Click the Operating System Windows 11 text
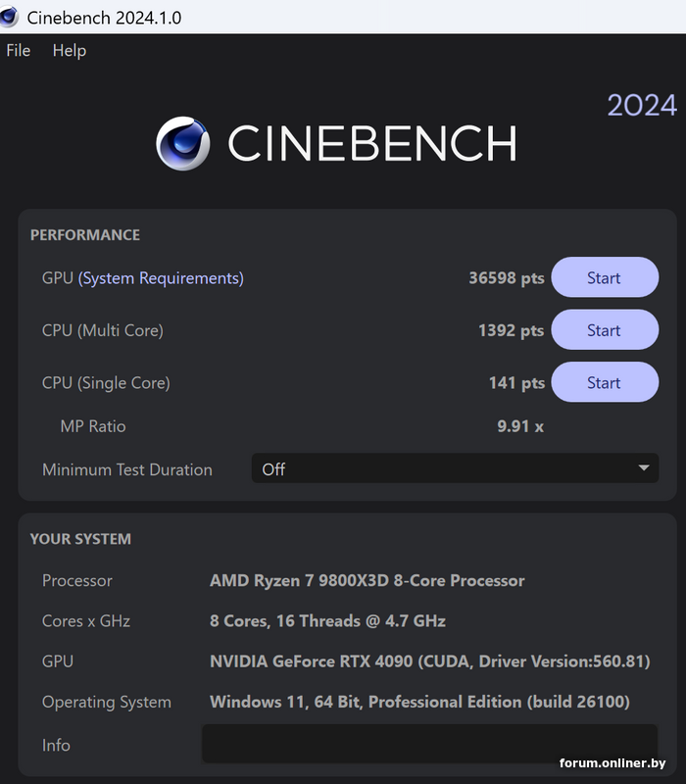 419,702
